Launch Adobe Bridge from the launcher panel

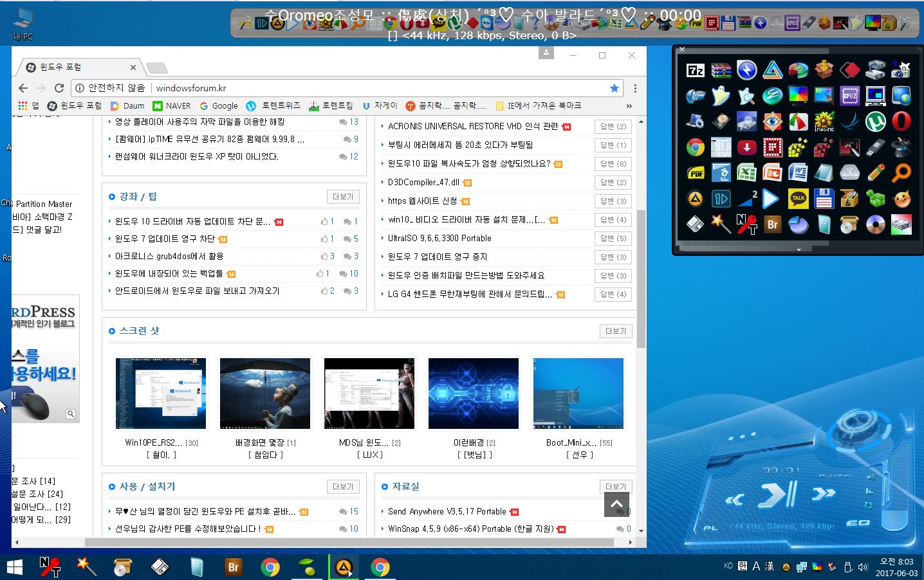click(773, 224)
